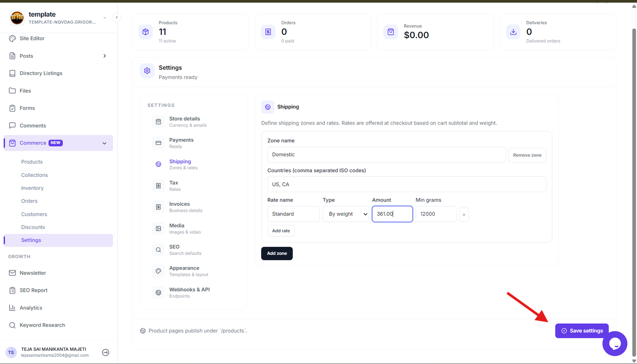Image resolution: width=637 pixels, height=364 pixels.
Task: Click the Site Editor palette icon
Action: coord(12,39)
